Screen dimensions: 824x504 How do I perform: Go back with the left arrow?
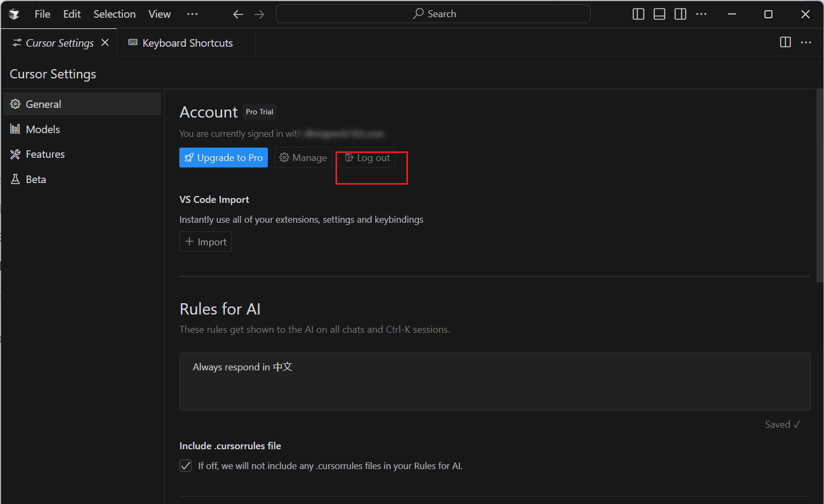238,14
